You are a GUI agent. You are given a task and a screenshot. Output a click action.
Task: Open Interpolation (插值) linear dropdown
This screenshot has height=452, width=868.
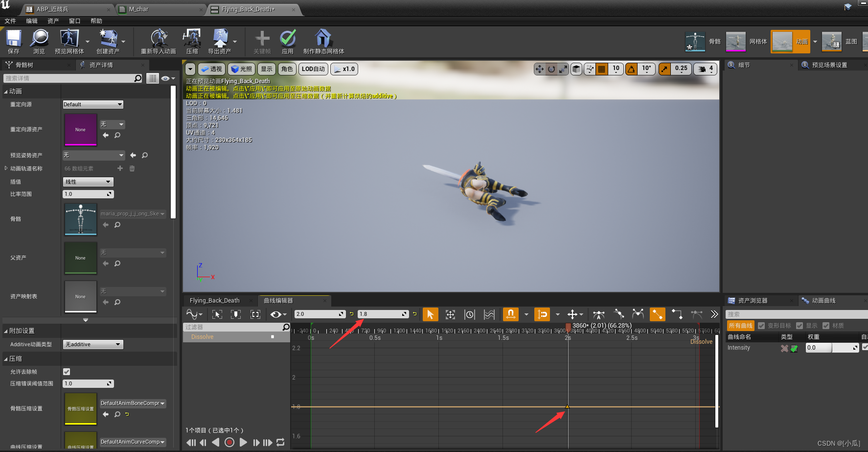tap(88, 182)
